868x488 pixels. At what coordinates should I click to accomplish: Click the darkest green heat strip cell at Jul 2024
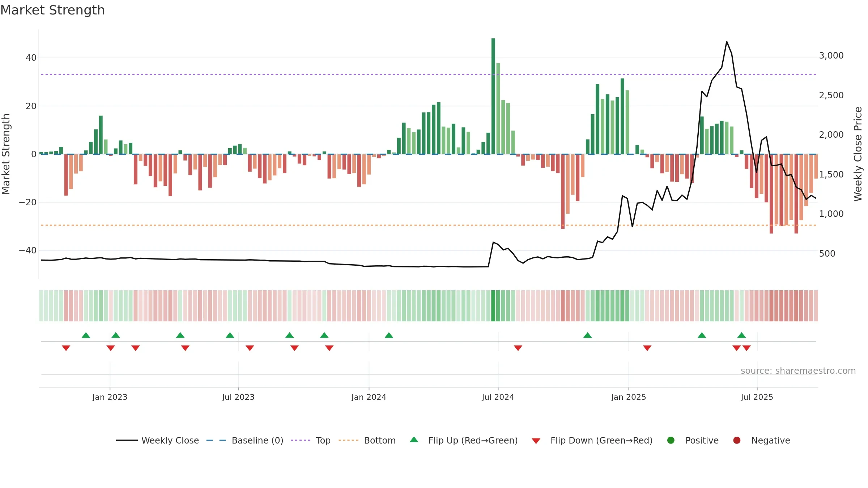click(493, 305)
